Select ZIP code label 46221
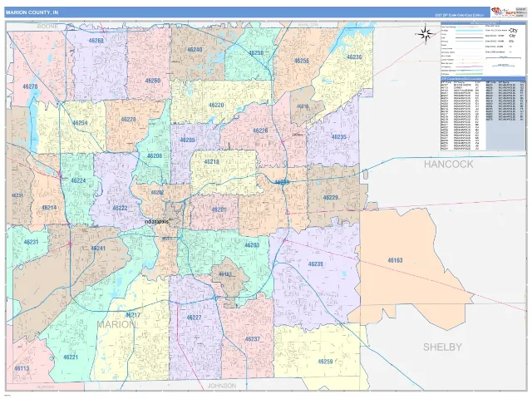This screenshot has width=532, height=399. pyautogui.click(x=71, y=357)
